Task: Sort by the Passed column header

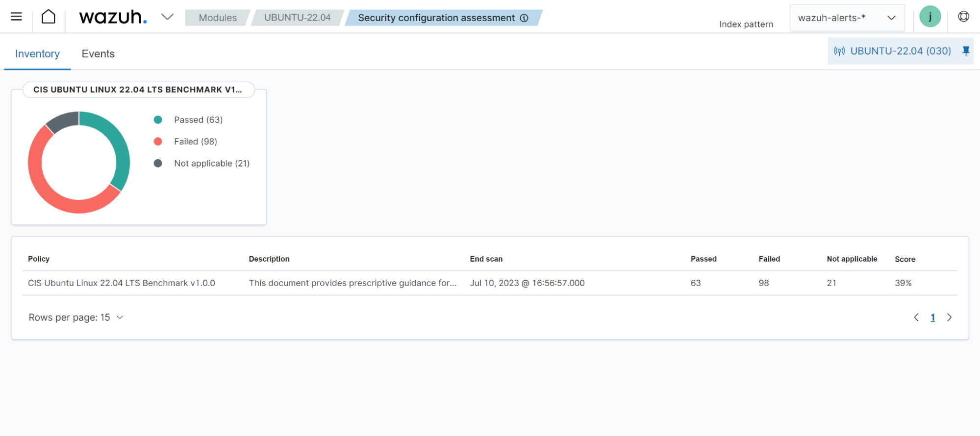Action: (704, 259)
